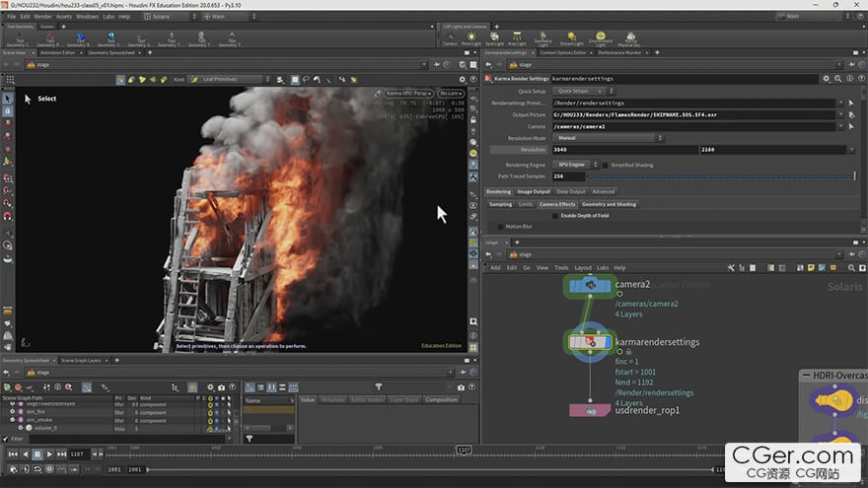The height and width of the screenshot is (488, 868).
Task: Click the network editor find icon
Action: click(851, 268)
